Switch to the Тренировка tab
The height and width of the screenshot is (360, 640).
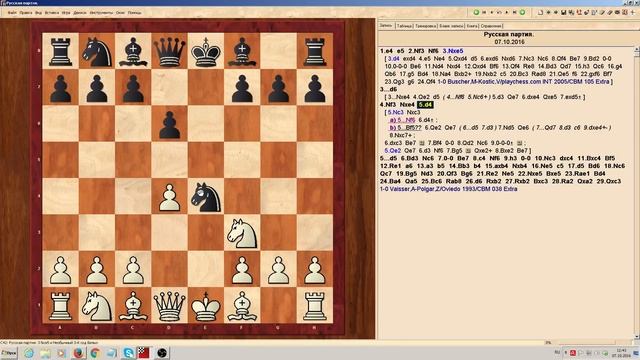click(426, 26)
